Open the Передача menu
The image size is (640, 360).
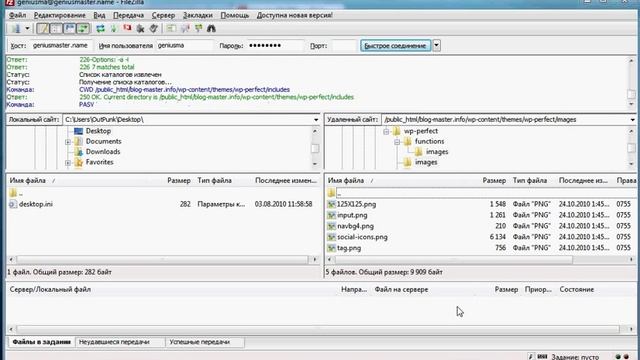[128, 15]
